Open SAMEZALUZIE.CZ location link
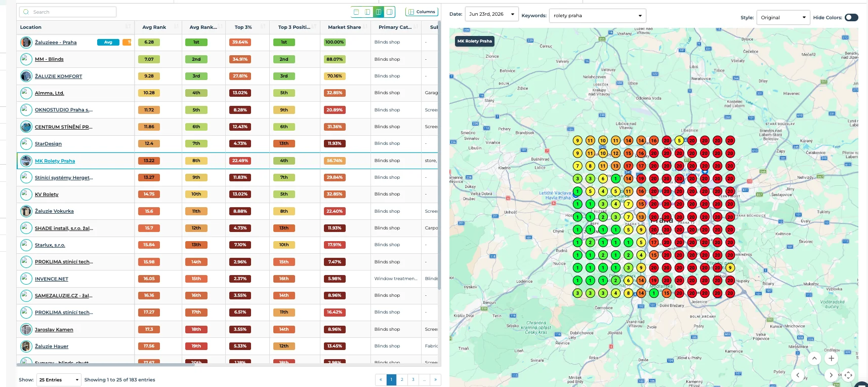 64,296
